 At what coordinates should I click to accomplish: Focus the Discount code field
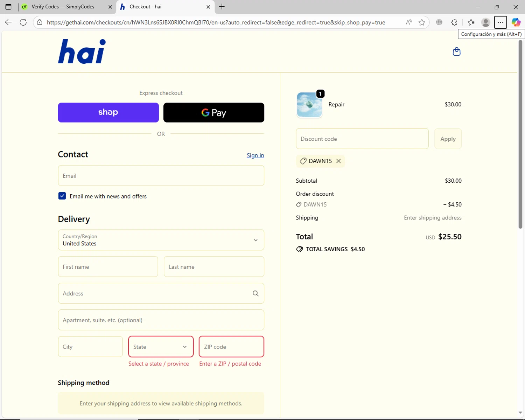(x=362, y=139)
